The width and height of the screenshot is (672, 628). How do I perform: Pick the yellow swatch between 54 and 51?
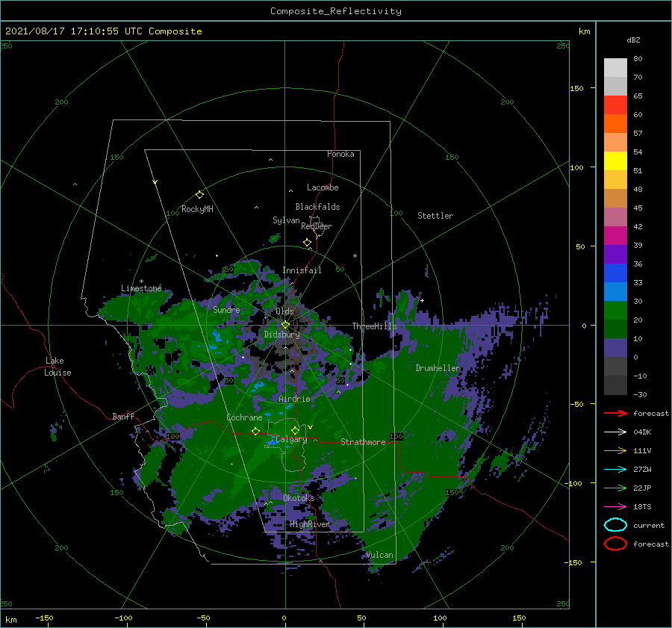(615, 161)
